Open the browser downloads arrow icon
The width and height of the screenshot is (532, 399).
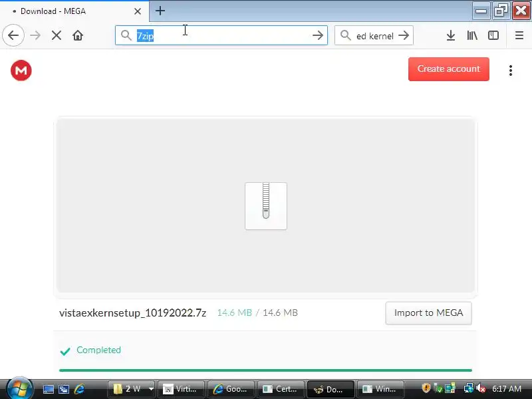coord(451,35)
